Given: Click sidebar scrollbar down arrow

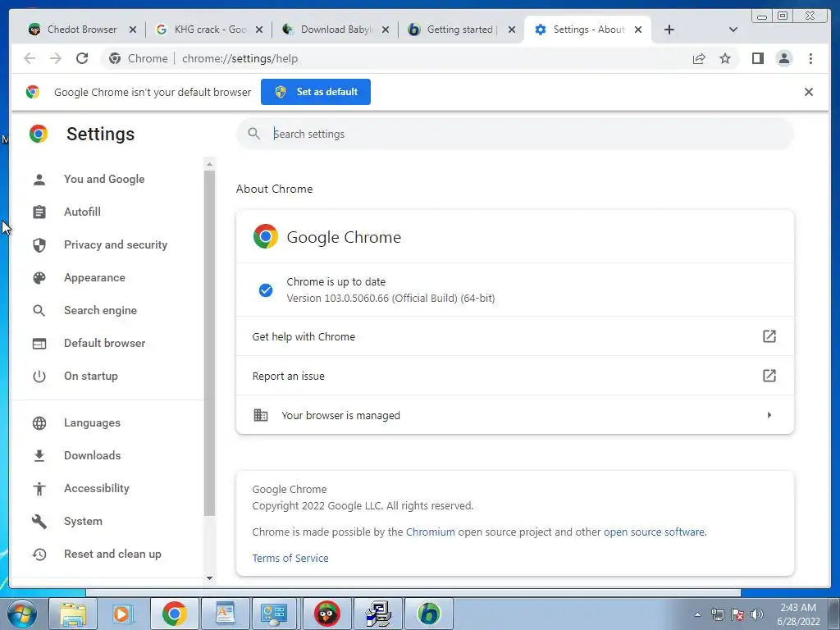Looking at the screenshot, I should click(209, 578).
